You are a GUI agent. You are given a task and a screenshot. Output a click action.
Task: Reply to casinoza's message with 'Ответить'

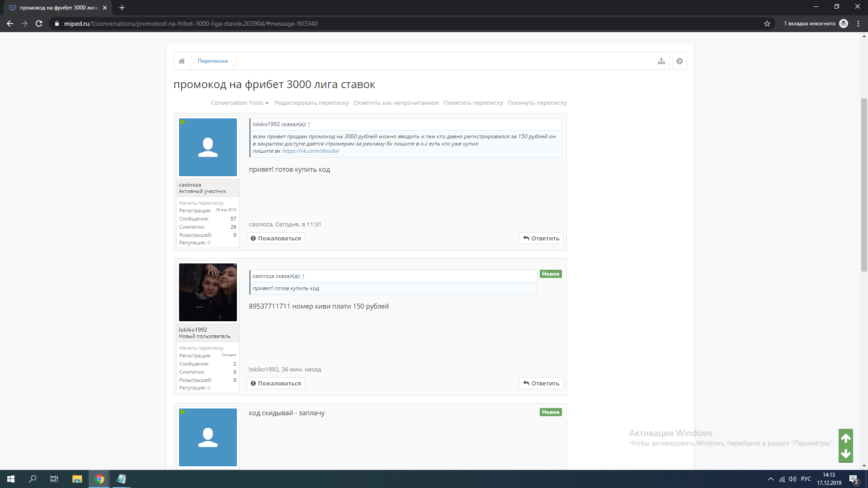pyautogui.click(x=541, y=238)
